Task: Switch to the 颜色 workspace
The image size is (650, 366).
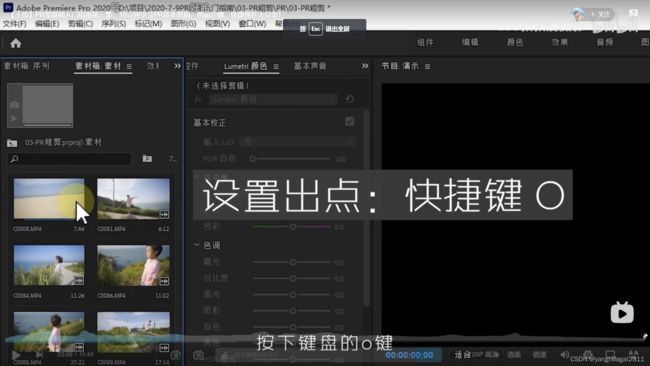Action: pyautogui.click(x=515, y=42)
